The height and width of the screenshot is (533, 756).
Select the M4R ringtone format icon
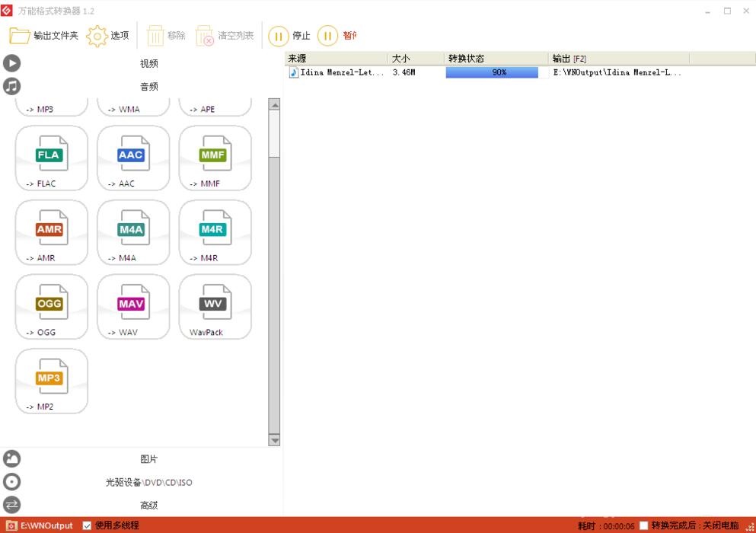(215, 232)
